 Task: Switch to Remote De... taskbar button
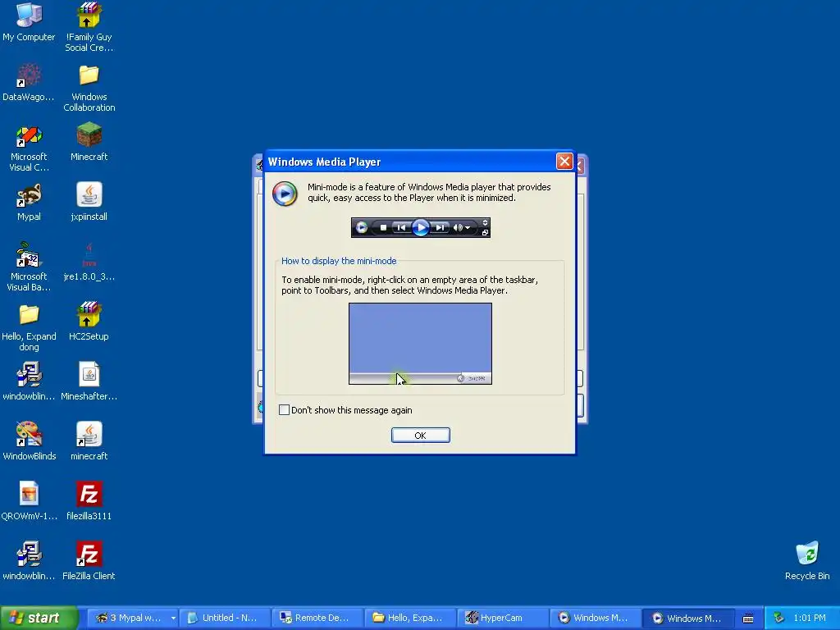[x=317, y=618]
